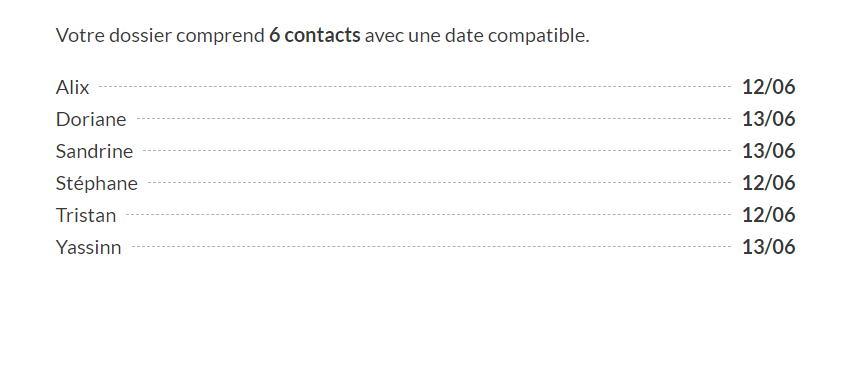Select the 12/06 date for Tristan
Screen dimensions: 866x365
click(768, 215)
